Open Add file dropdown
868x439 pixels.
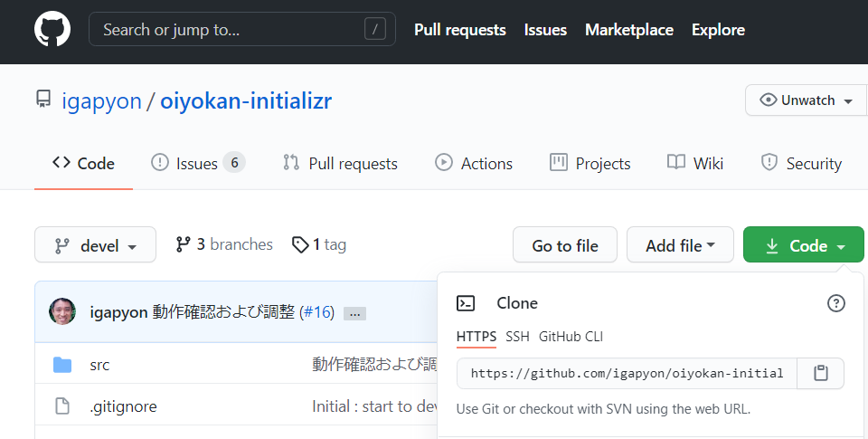tap(680, 245)
